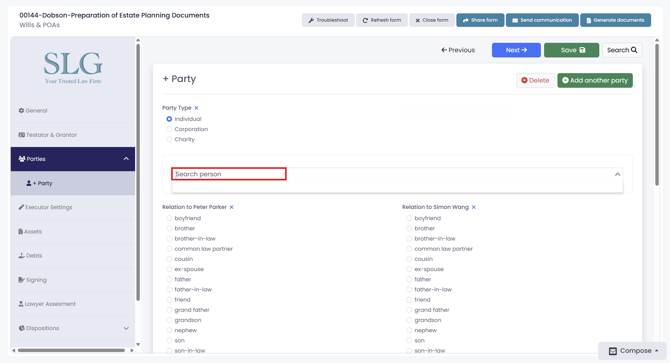670x363 pixels.
Task: Click Send communication button
Action: (542, 20)
